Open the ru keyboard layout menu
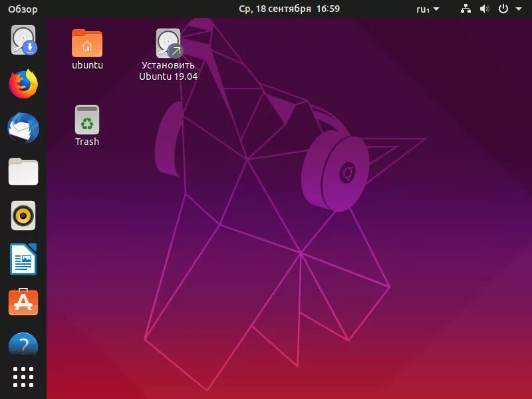 [428, 9]
